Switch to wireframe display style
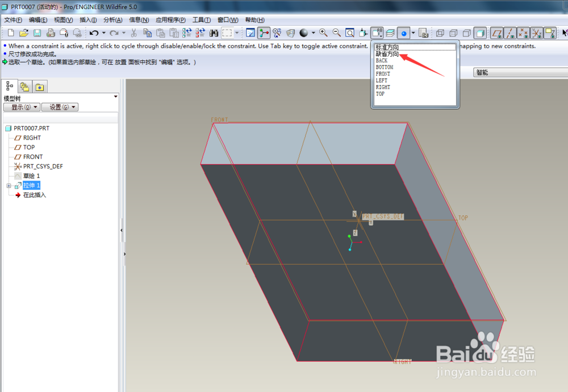Image resolution: width=568 pixels, height=392 pixels. point(440,34)
